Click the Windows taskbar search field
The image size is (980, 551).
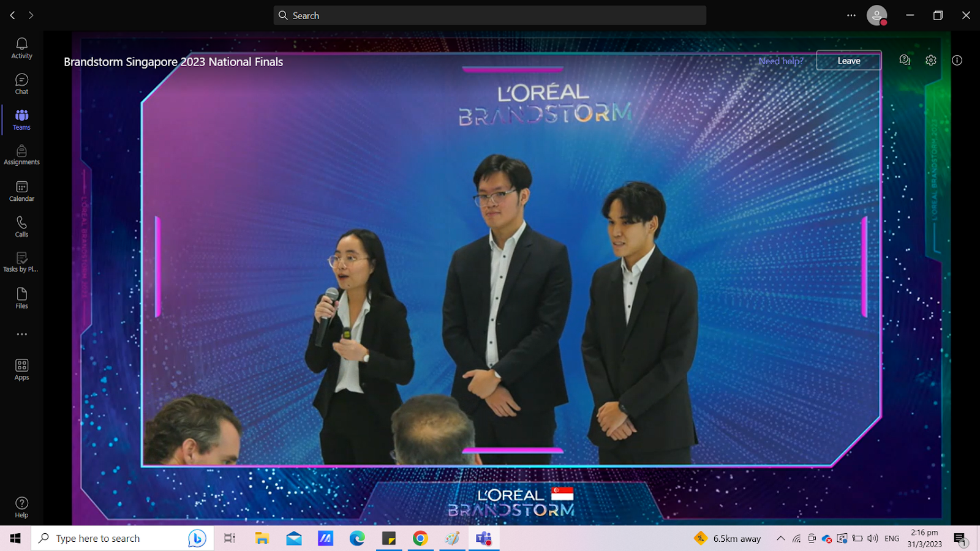click(123, 538)
